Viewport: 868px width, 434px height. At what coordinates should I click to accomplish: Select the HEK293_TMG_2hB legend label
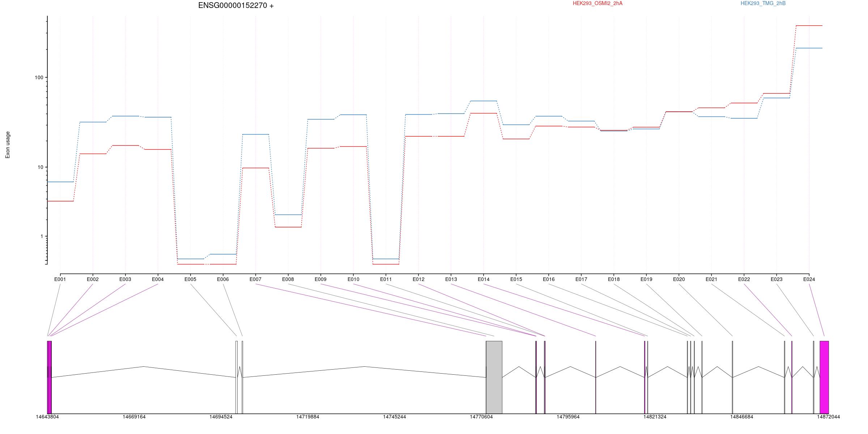tap(763, 3)
